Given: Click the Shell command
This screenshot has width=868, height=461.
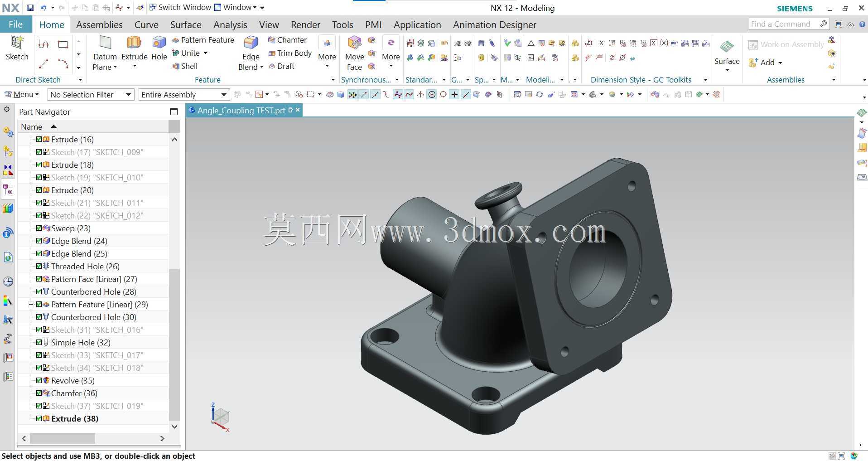Looking at the screenshot, I should (185, 66).
